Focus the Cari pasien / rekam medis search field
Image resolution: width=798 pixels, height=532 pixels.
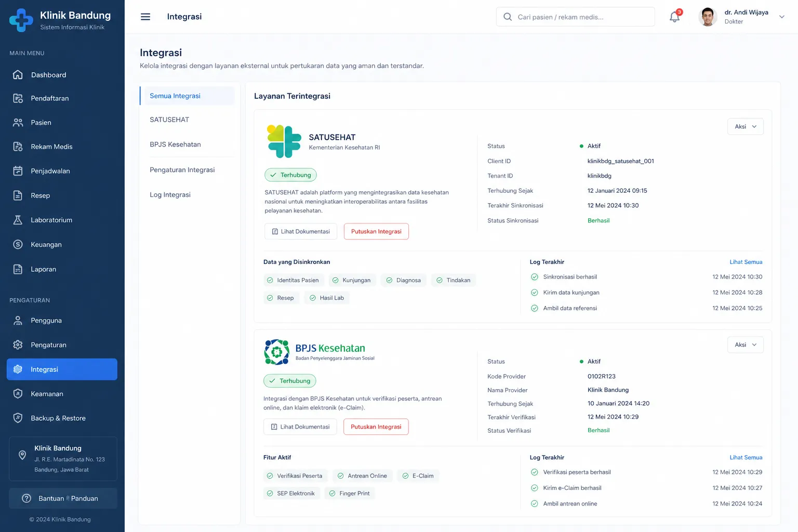click(576, 17)
